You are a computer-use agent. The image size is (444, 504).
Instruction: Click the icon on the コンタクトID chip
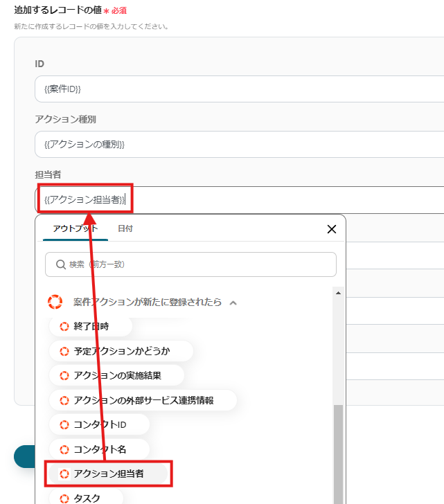click(x=64, y=425)
